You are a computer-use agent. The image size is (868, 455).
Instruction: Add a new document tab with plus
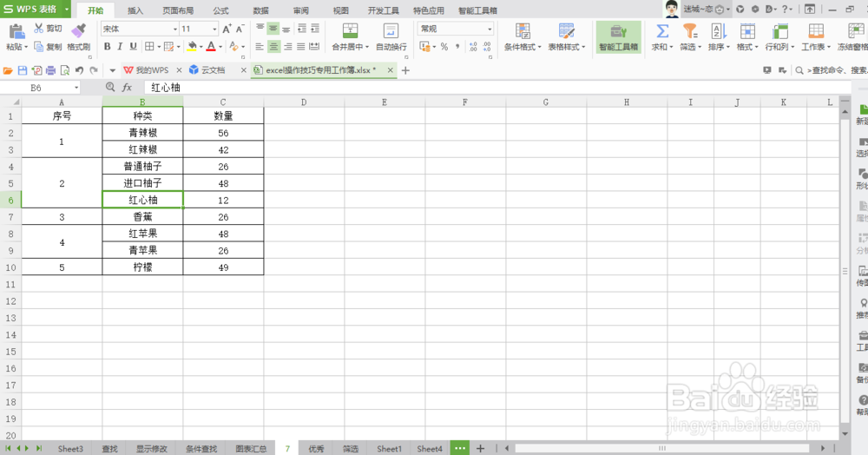click(x=405, y=70)
